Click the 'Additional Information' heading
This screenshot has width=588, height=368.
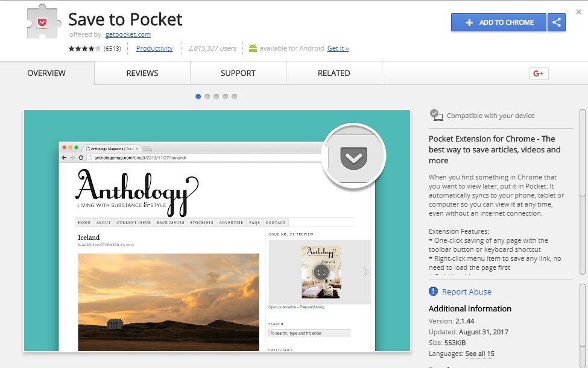[470, 308]
